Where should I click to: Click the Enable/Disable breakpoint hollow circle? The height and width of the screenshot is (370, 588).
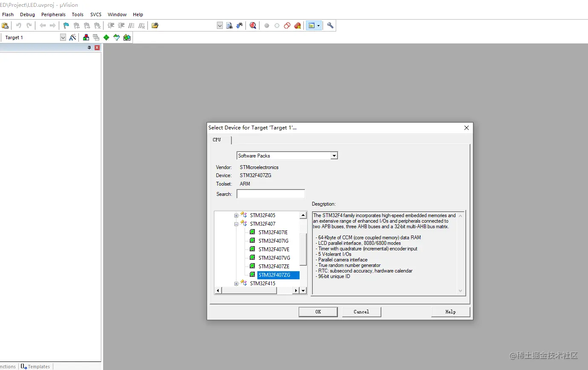277,26
